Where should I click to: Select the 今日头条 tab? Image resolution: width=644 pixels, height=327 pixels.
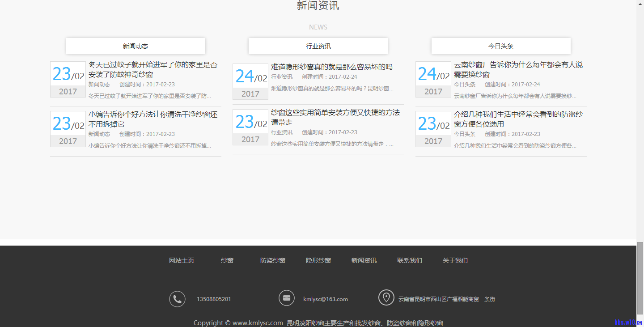pos(501,46)
